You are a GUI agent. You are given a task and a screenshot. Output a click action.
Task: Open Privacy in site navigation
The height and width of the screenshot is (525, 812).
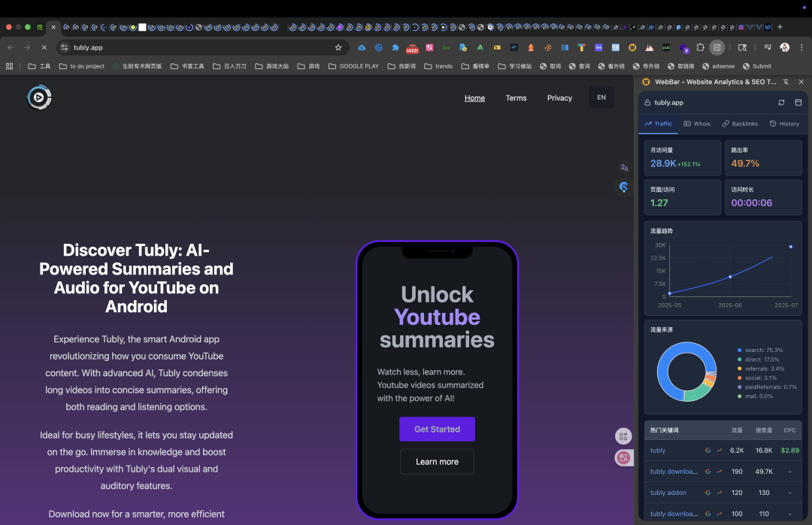559,98
